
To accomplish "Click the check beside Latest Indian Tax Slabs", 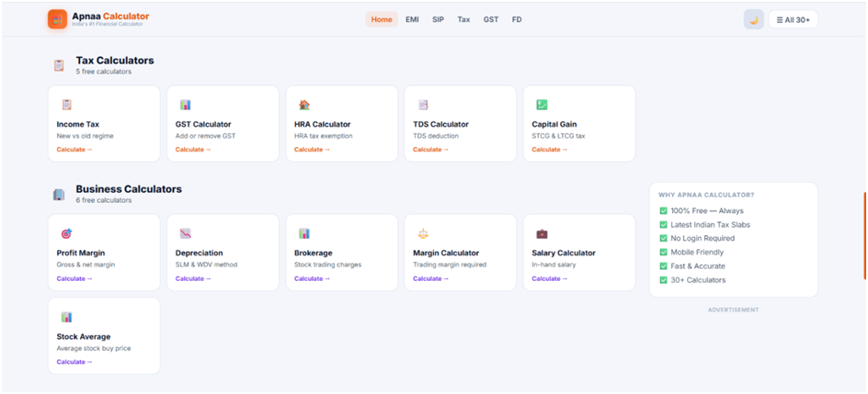I will click(x=663, y=225).
